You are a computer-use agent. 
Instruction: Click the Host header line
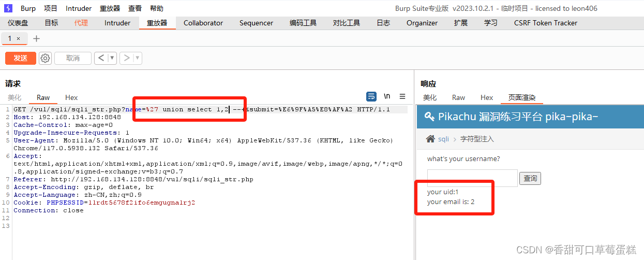point(67,117)
